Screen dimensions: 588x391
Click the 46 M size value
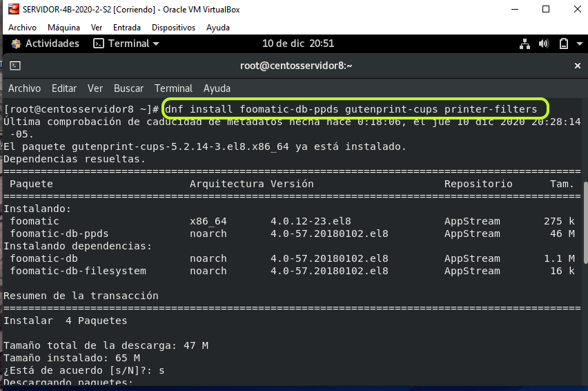click(x=562, y=233)
